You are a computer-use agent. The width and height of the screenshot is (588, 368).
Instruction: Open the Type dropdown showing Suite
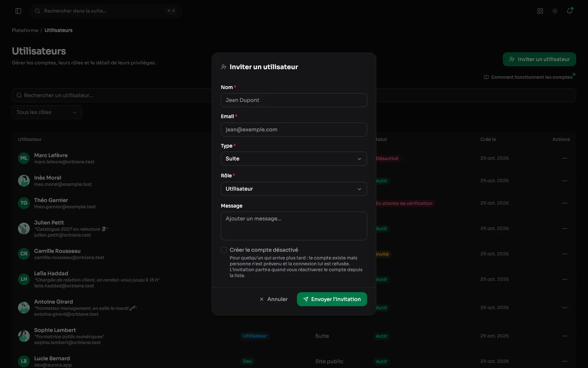(x=294, y=159)
